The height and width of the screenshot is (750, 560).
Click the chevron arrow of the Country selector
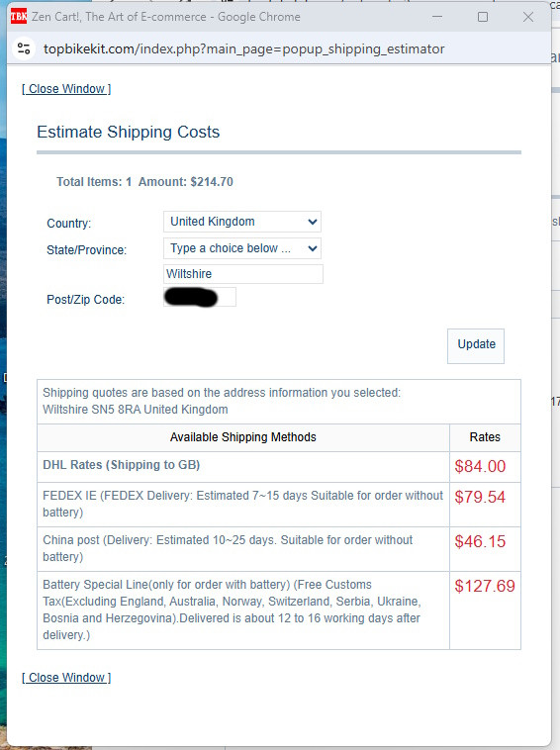coord(313,222)
